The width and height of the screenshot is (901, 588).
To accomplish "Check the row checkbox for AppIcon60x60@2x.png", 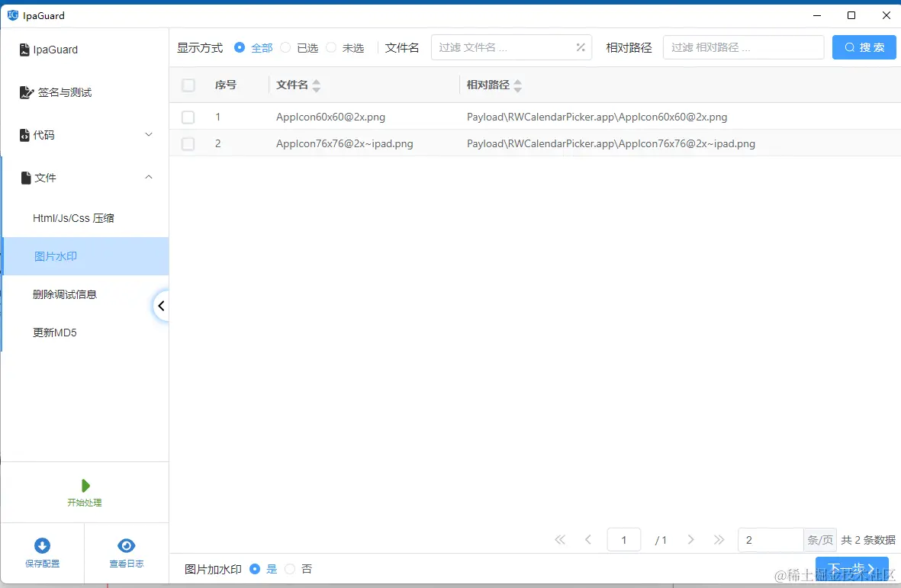I will pos(188,117).
